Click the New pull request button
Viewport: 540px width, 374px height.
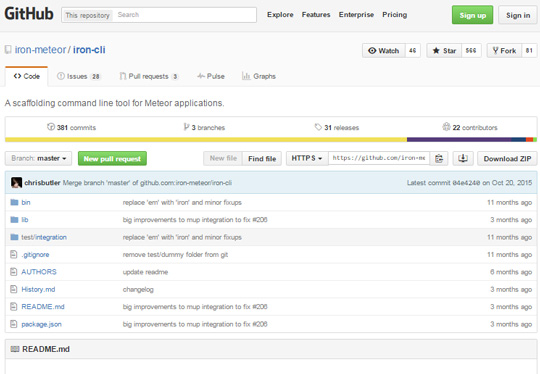pyautogui.click(x=112, y=158)
